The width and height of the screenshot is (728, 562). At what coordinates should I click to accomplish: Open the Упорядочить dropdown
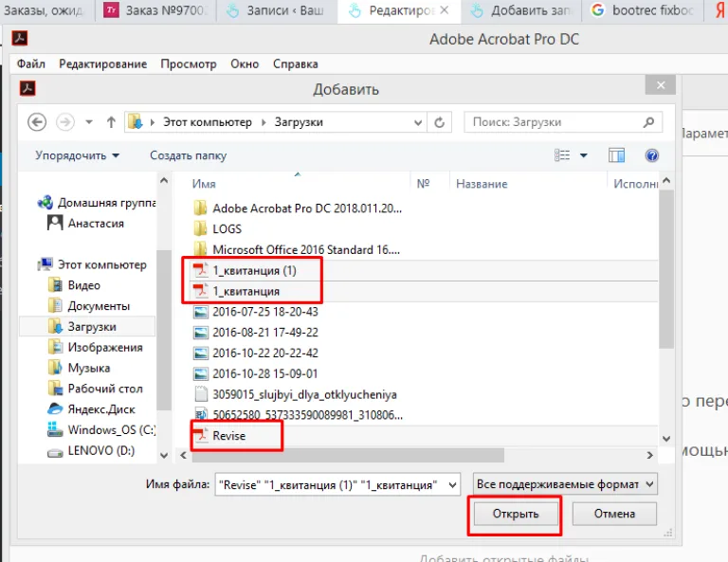pos(77,155)
